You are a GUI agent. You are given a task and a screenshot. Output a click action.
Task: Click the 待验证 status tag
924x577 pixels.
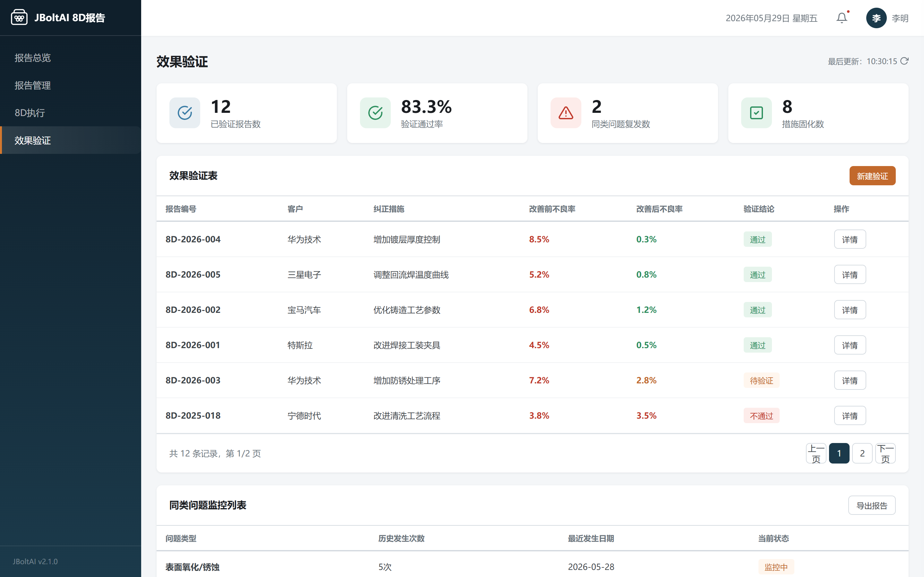coord(761,380)
